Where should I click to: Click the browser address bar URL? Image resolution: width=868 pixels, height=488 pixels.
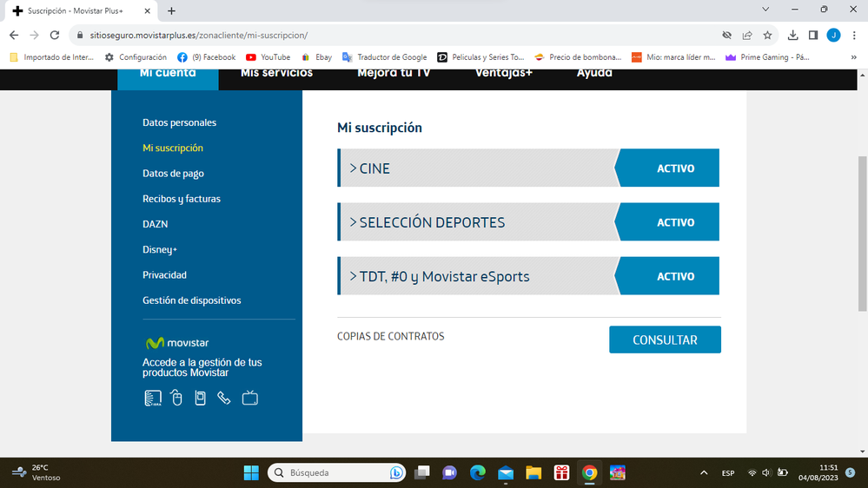(x=199, y=35)
